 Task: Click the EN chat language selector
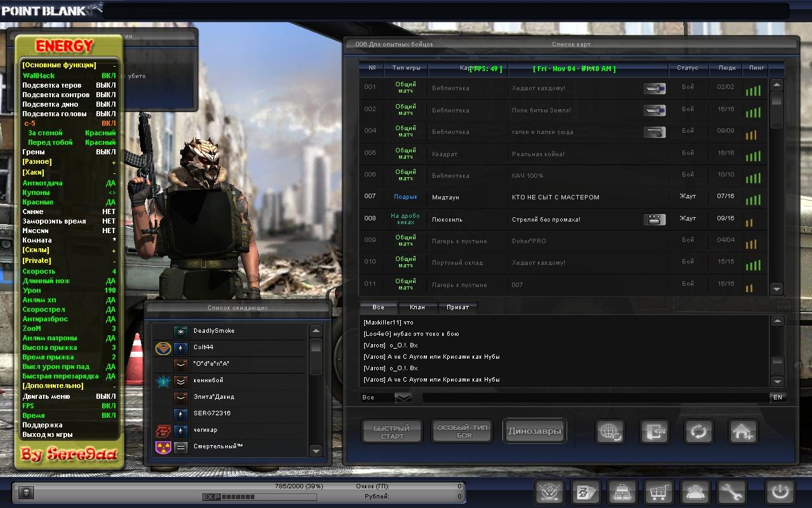coord(777,398)
